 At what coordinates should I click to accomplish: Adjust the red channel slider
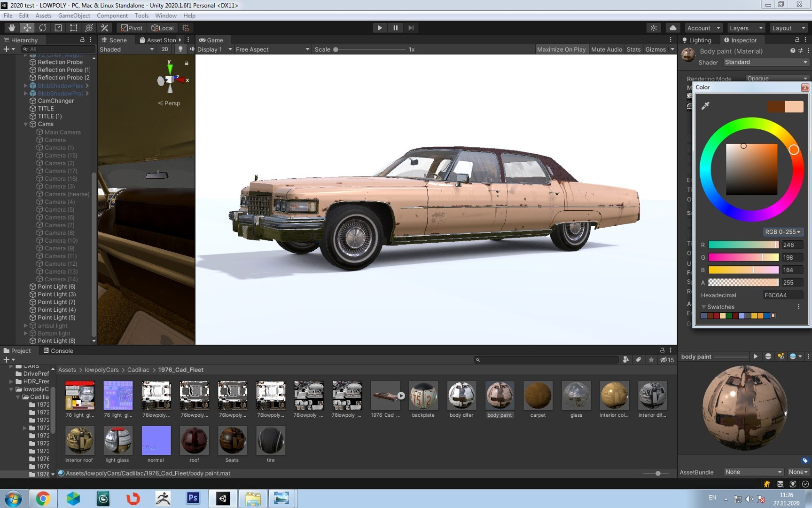click(x=743, y=245)
